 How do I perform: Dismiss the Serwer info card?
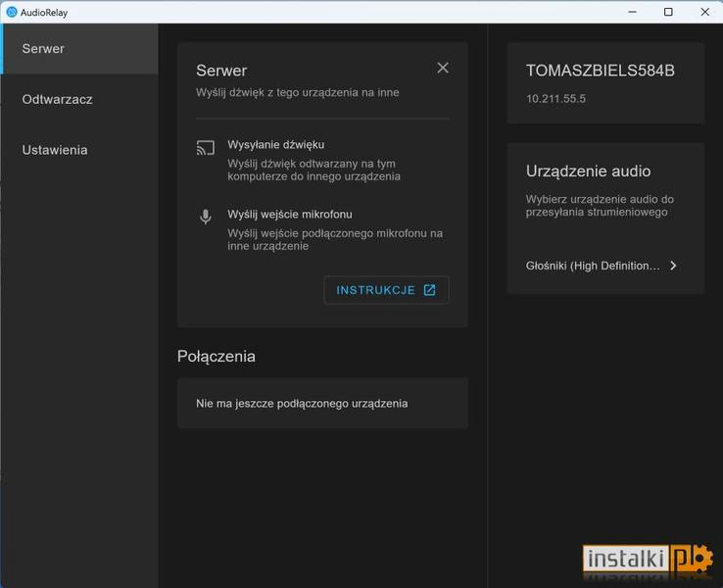(x=443, y=69)
